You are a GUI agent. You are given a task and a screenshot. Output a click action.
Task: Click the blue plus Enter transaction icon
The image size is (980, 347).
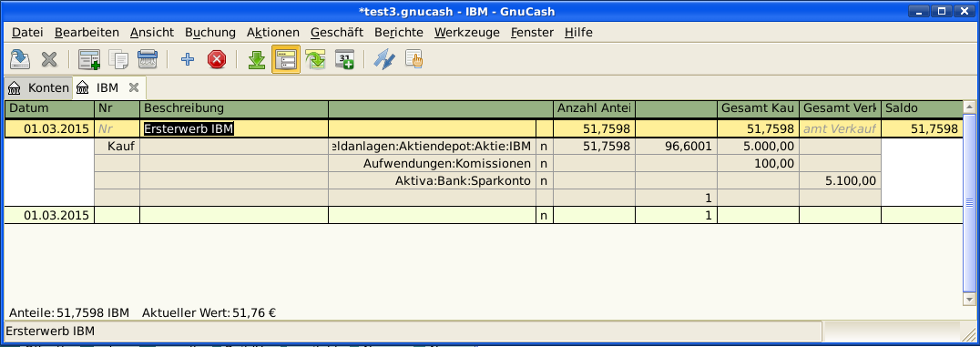point(187,60)
